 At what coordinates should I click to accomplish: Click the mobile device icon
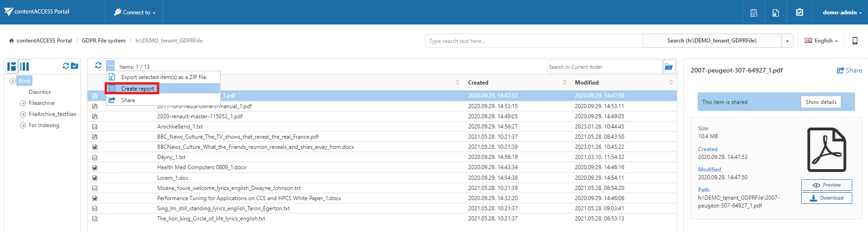click(x=855, y=41)
